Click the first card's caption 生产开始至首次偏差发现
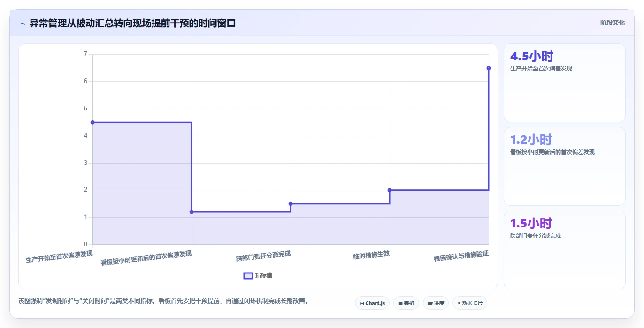Image resolution: width=644 pixels, height=328 pixels. pos(541,69)
